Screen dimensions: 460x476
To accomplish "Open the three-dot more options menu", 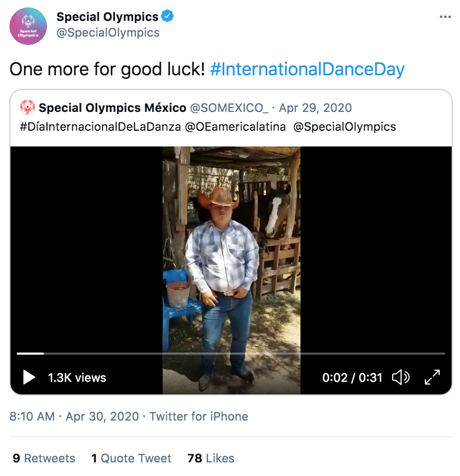I will pos(445,17).
